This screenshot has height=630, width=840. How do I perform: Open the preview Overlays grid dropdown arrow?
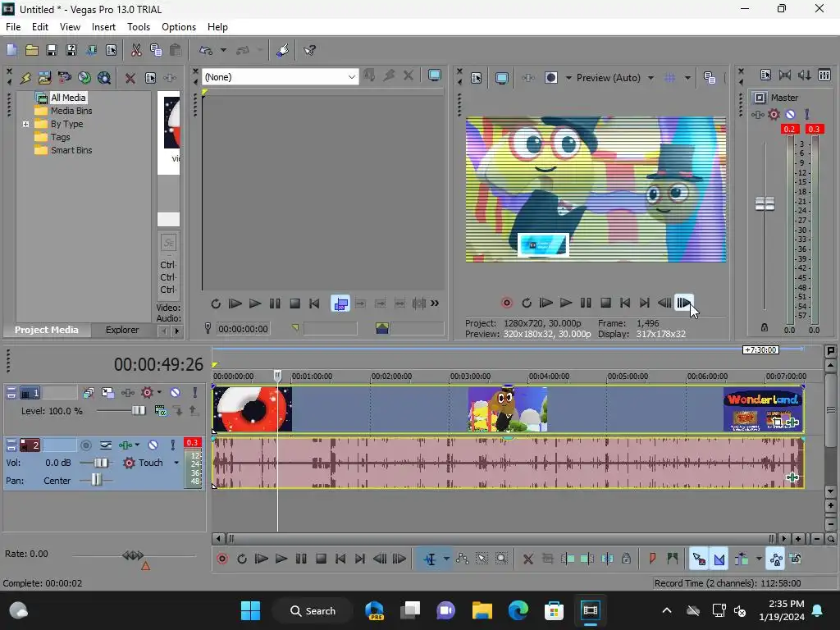point(687,78)
